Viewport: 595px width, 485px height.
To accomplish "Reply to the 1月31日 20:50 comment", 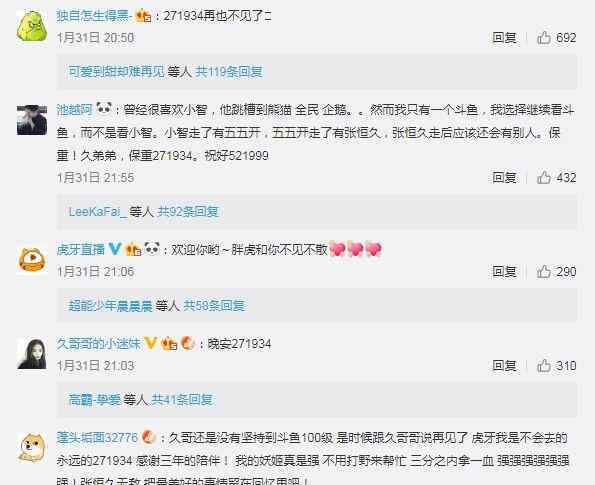I will (x=504, y=38).
